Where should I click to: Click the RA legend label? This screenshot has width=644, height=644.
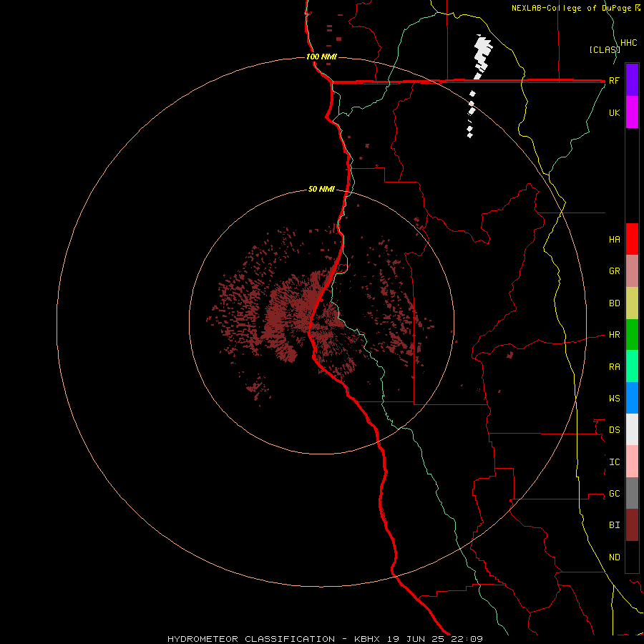[614, 367]
